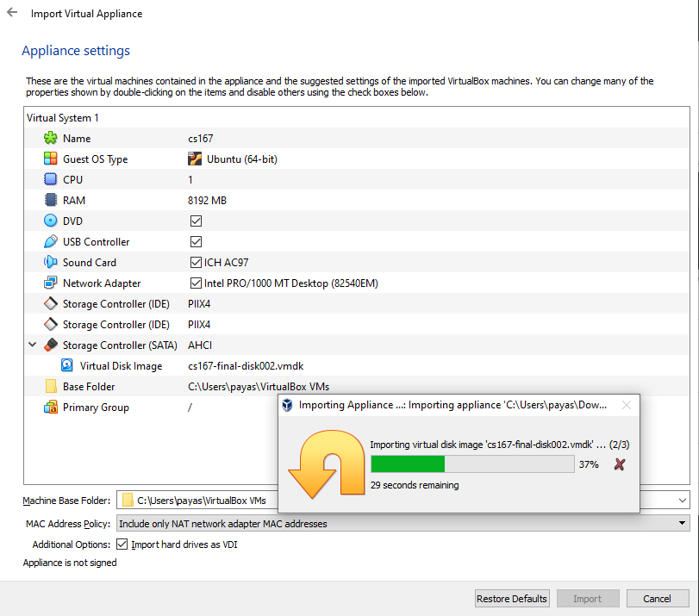Click the green import progress bar
This screenshot has height=616, width=699.
click(472, 464)
